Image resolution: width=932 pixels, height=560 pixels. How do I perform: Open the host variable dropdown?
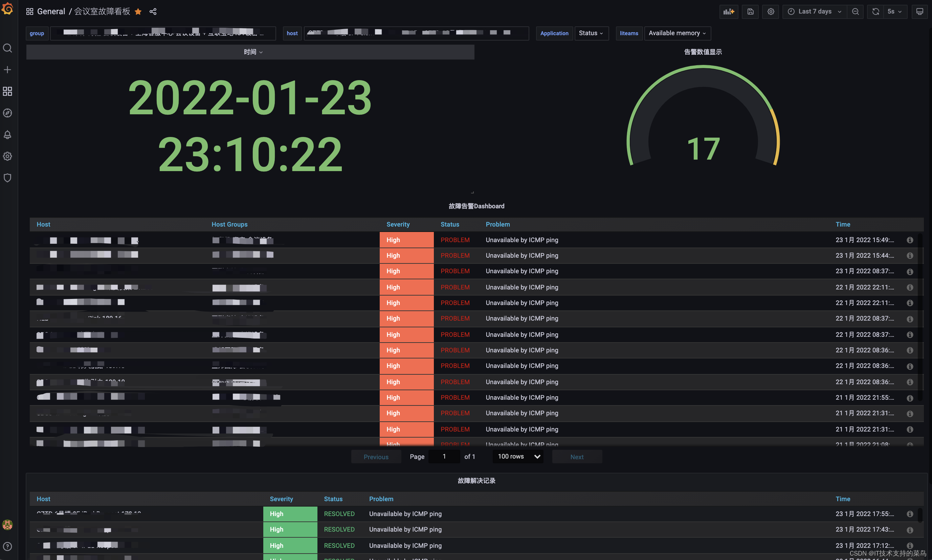click(x=416, y=33)
